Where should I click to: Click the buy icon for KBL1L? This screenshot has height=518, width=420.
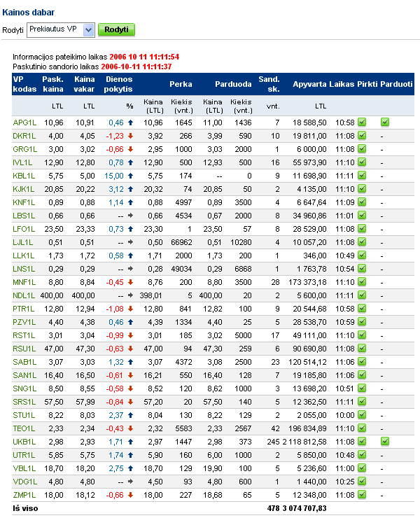pos(362,176)
